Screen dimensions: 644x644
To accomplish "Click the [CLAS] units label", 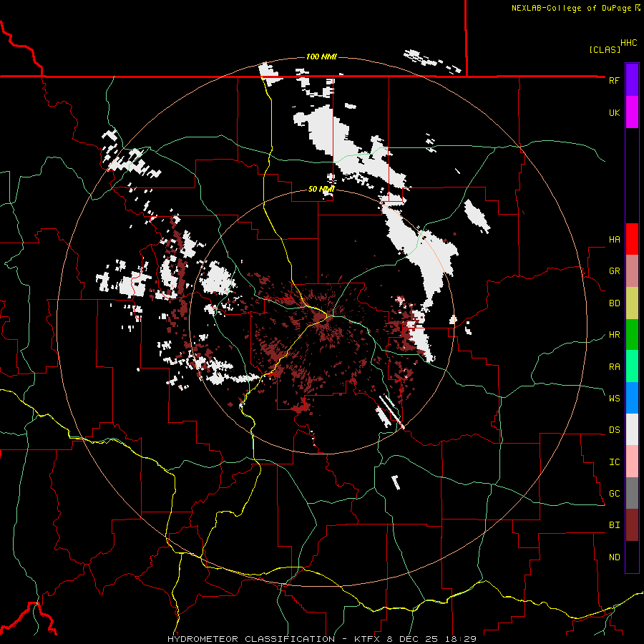I will pos(605,49).
